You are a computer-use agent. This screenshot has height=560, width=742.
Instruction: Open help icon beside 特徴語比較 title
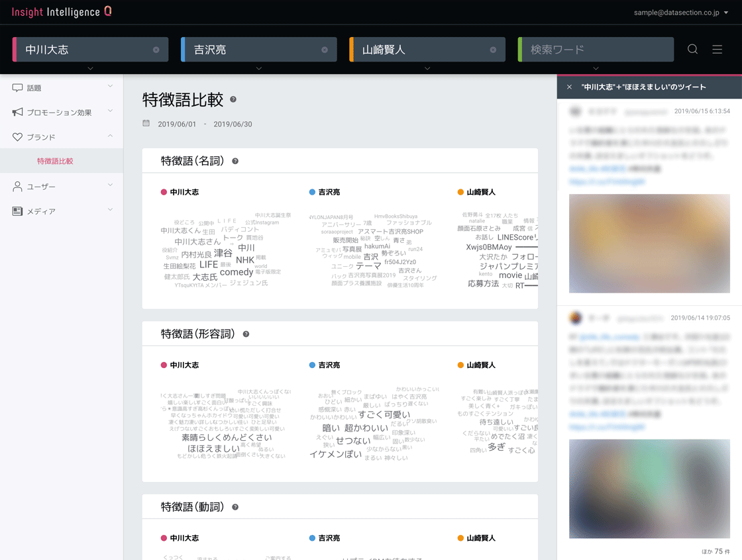233,99
